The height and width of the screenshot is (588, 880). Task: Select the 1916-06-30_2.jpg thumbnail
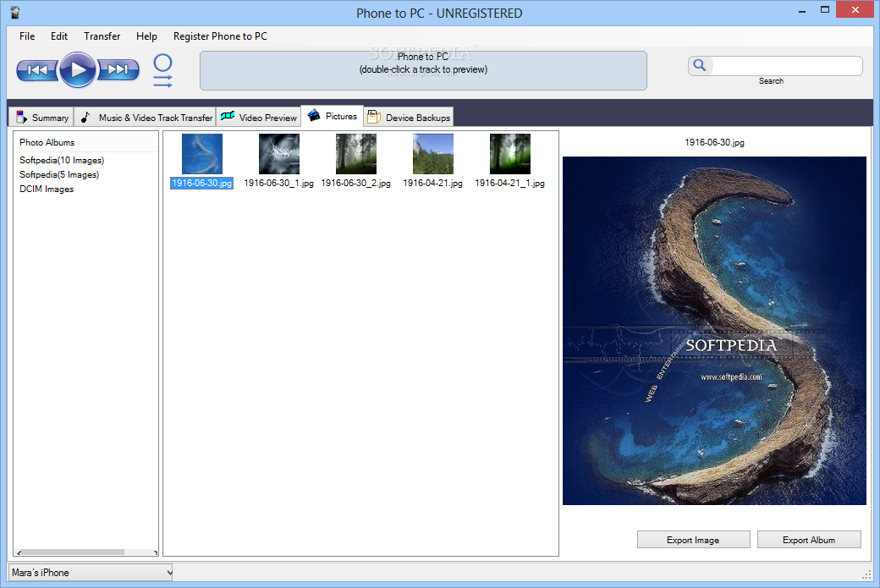pos(356,154)
